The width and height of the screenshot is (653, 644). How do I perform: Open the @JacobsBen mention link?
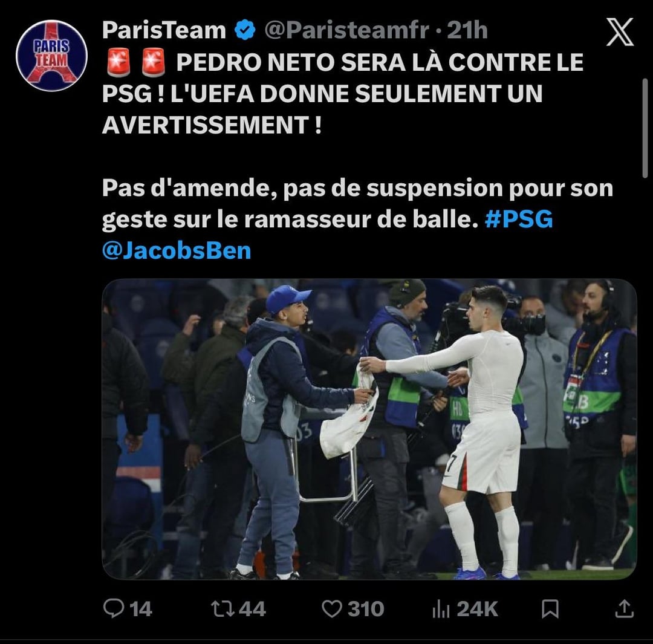click(x=177, y=250)
